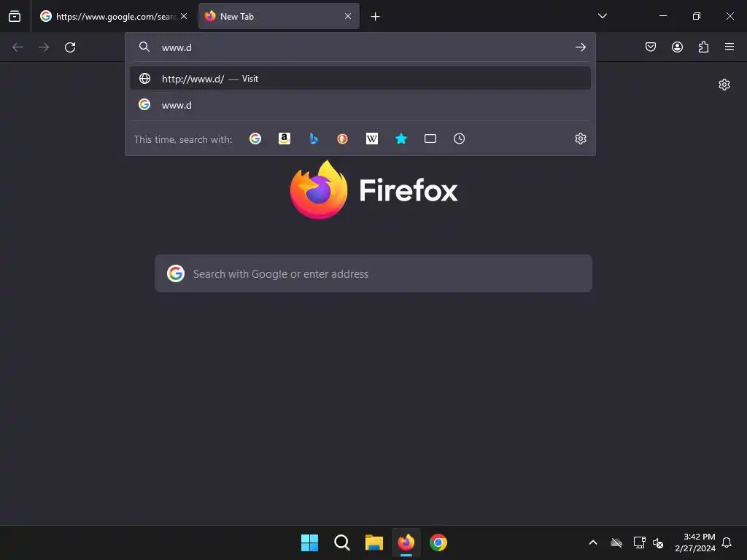This screenshot has width=747, height=560.
Task: Open search settings gear in dropdown
Action: point(580,139)
